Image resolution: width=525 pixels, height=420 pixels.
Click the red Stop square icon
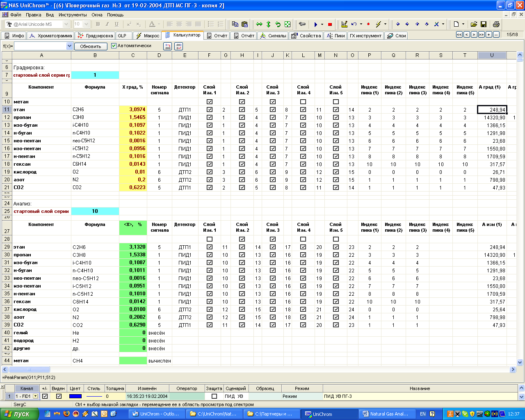[x=330, y=24]
